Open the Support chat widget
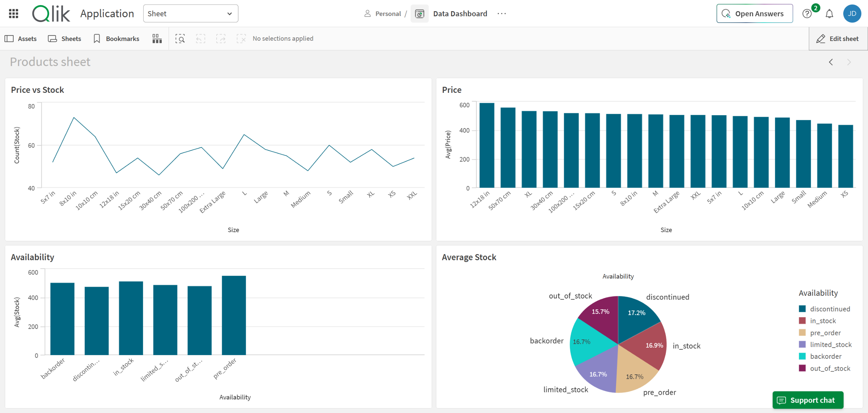 pyautogui.click(x=808, y=400)
